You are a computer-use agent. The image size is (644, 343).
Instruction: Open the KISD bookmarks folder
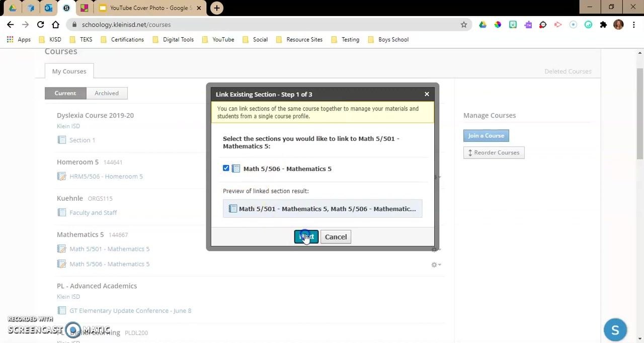coord(50,39)
